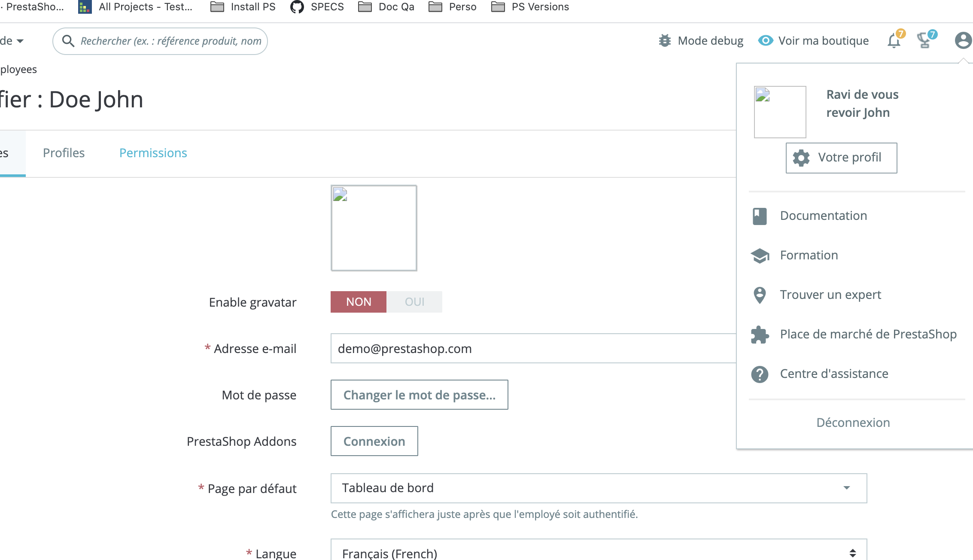The width and height of the screenshot is (973, 560).
Task: Switch to the Permissions tab
Action: point(153,153)
